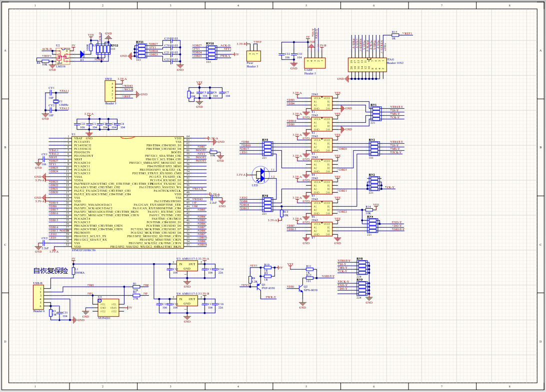Screen dimensions: 546x392
Task: Click the 12MHz crystal value text
Action: tap(63, 105)
